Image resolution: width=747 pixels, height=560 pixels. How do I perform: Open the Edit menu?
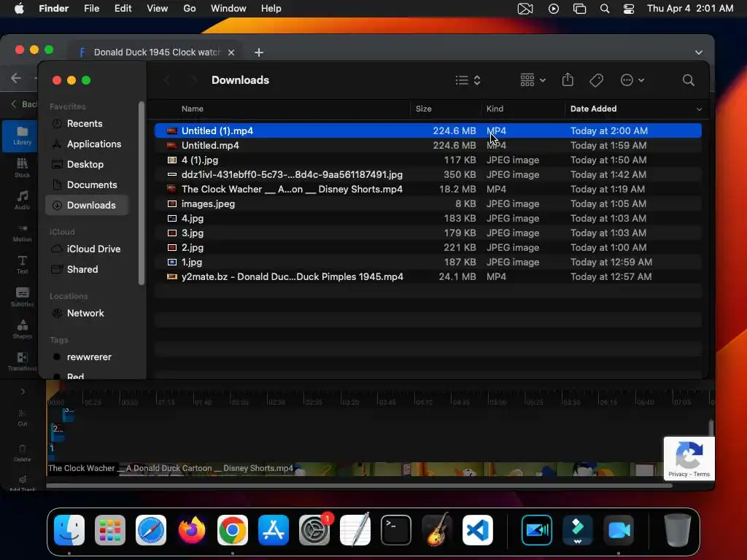123,9
